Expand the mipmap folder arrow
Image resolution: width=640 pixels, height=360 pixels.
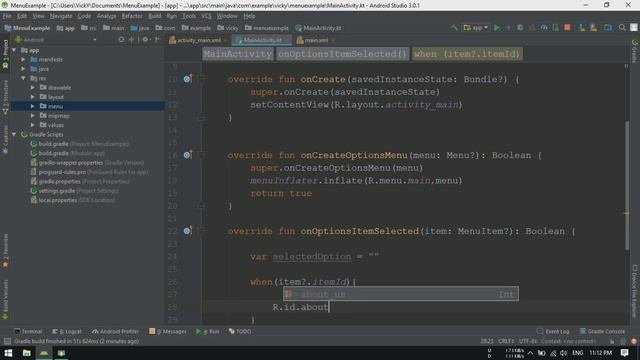(x=33, y=116)
